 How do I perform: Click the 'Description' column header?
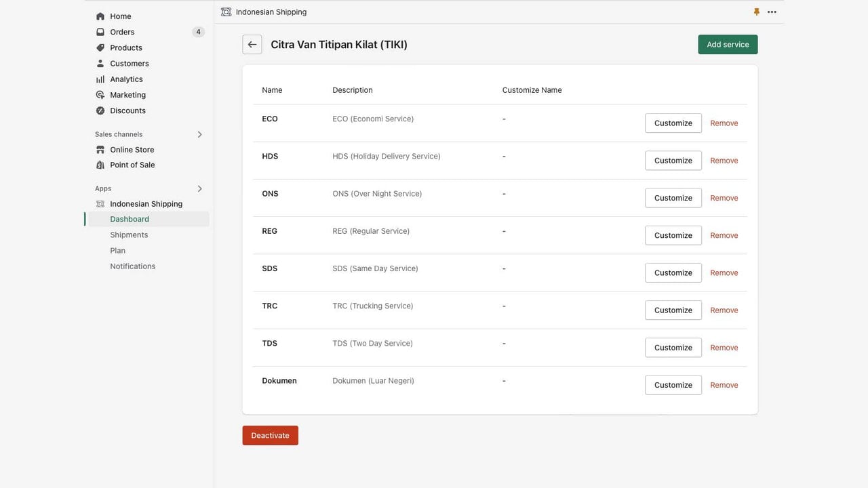click(353, 90)
